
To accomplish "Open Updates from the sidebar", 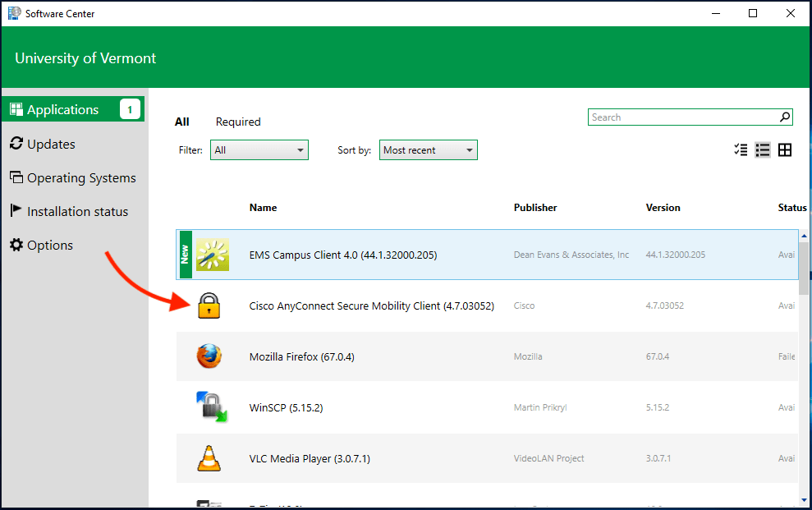I will [16, 144].
